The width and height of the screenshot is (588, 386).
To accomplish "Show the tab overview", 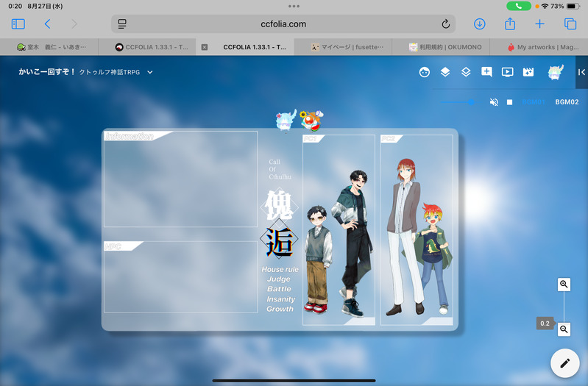I will pyautogui.click(x=570, y=24).
